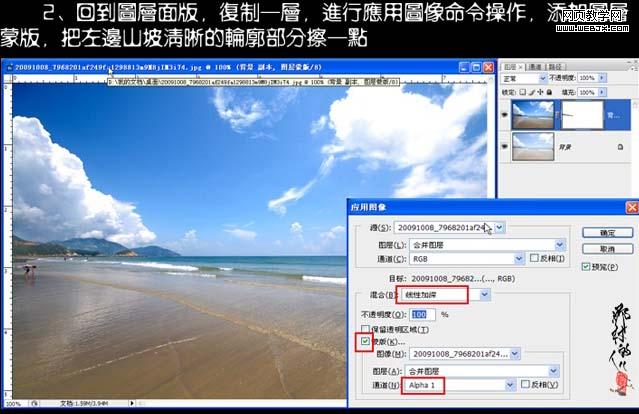This screenshot has height=414, width=639.
Task: Click the document zoom 100% field
Action: pyautogui.click(x=15, y=403)
